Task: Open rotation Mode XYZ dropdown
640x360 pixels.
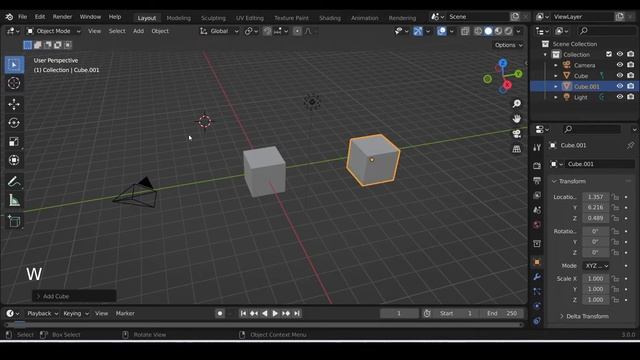Action: (596, 266)
